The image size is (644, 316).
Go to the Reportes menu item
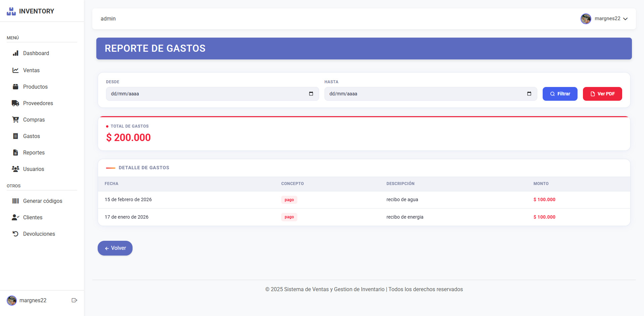pyautogui.click(x=34, y=152)
